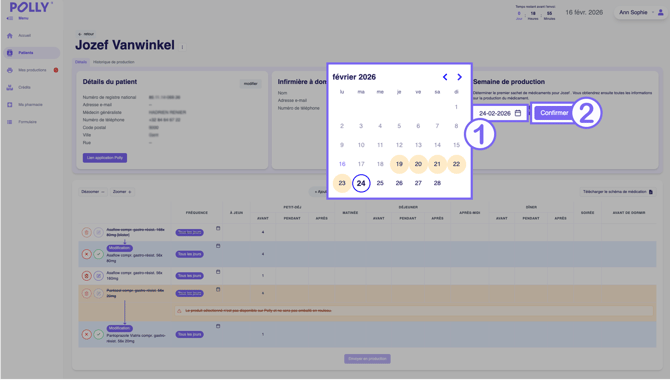Reject the Pantoprazole Viatris modification
The image size is (670, 380).
click(86, 334)
